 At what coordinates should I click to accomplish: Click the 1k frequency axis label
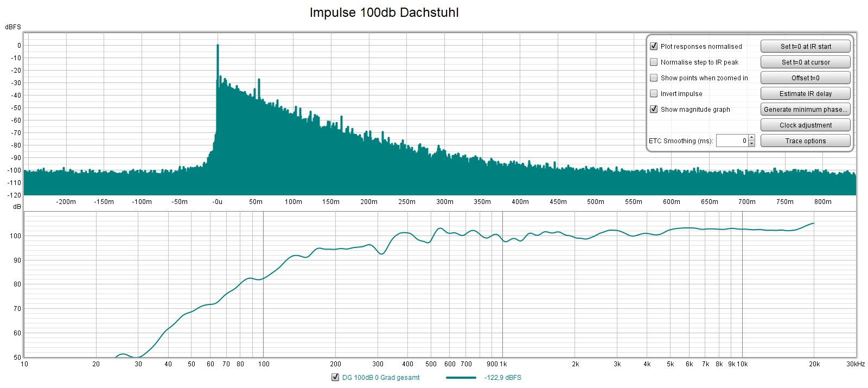pyautogui.click(x=503, y=364)
